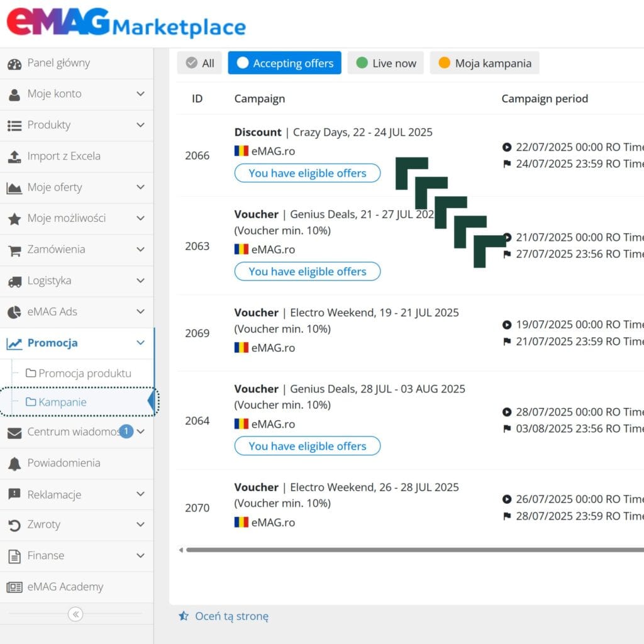Screen dimensions: 644x644
Task: Select the Live now filter
Action: pos(386,63)
